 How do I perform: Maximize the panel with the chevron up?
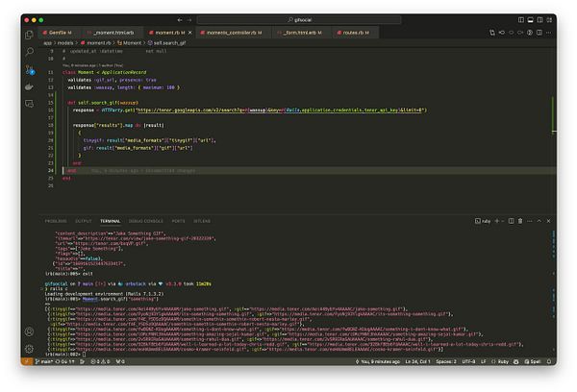click(x=539, y=221)
